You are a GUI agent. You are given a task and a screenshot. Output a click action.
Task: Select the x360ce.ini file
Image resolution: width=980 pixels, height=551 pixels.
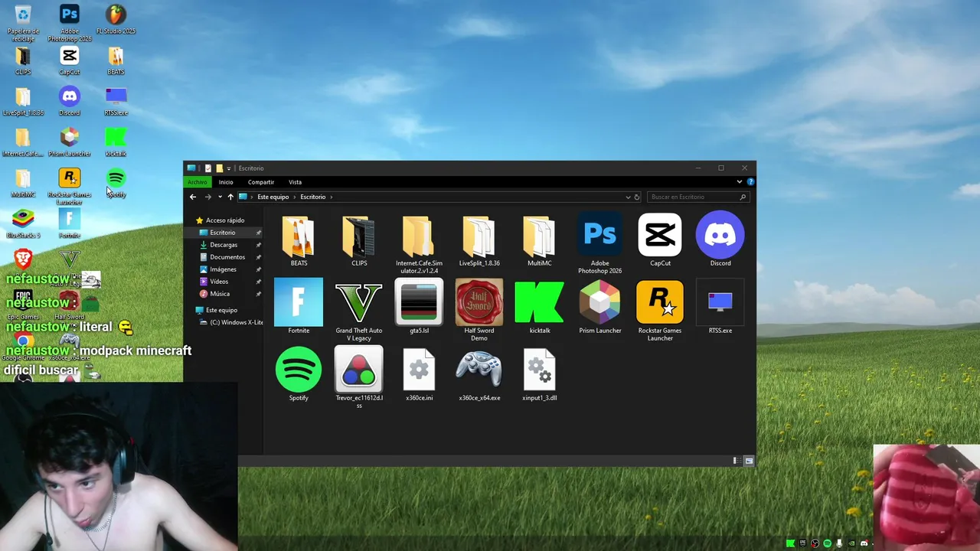[419, 374]
